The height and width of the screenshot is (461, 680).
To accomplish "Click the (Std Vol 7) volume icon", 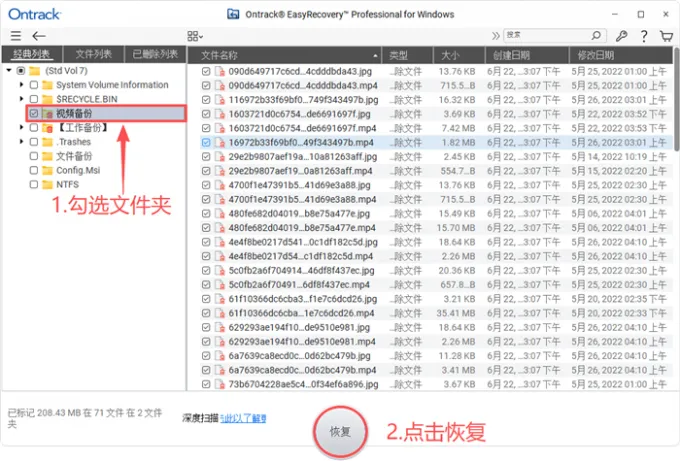I will [35, 70].
